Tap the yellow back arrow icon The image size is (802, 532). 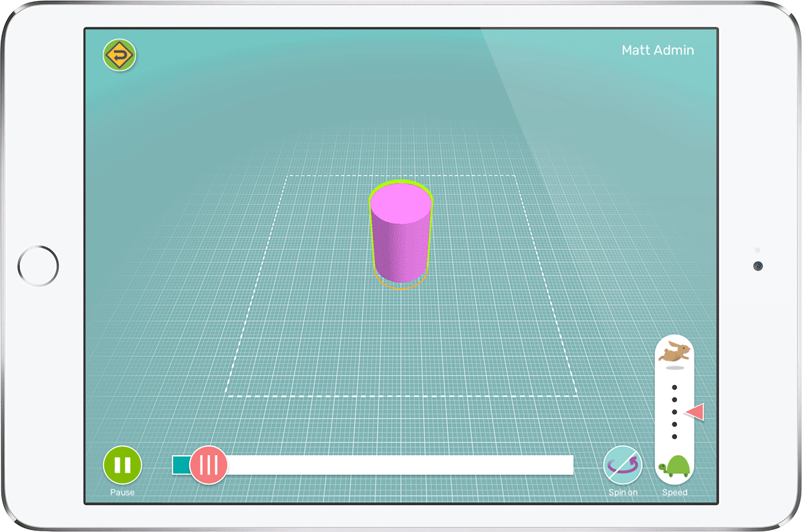pyautogui.click(x=120, y=55)
